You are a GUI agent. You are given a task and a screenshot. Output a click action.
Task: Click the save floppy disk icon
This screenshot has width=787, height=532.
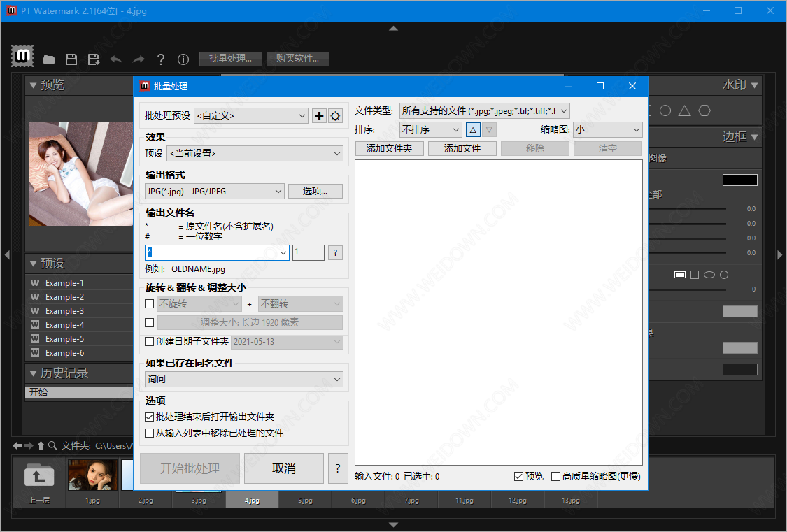click(x=71, y=59)
